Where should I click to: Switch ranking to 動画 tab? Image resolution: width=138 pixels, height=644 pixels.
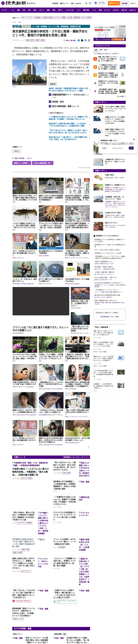coord(105,50)
